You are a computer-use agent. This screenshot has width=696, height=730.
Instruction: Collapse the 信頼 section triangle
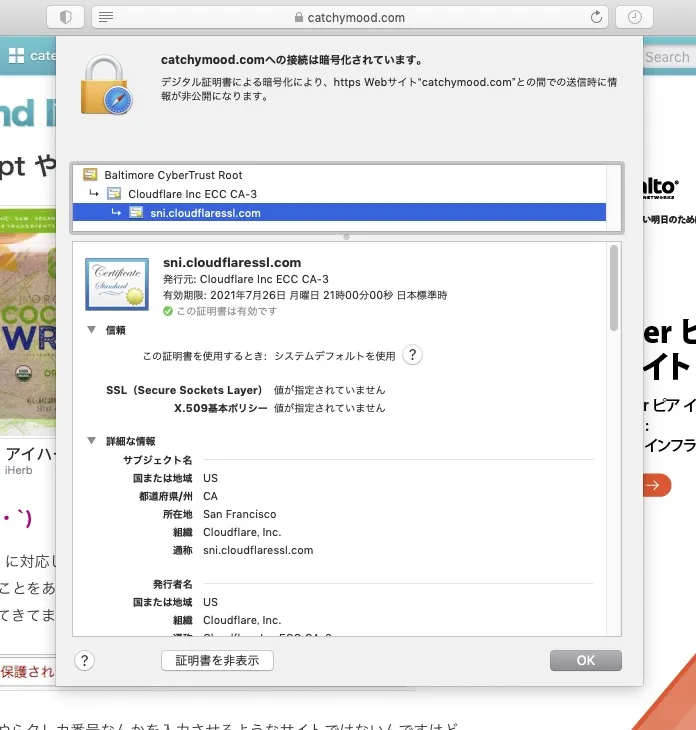[x=92, y=330]
